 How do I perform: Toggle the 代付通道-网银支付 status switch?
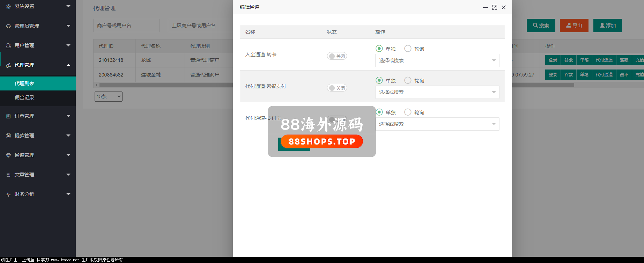(336, 88)
